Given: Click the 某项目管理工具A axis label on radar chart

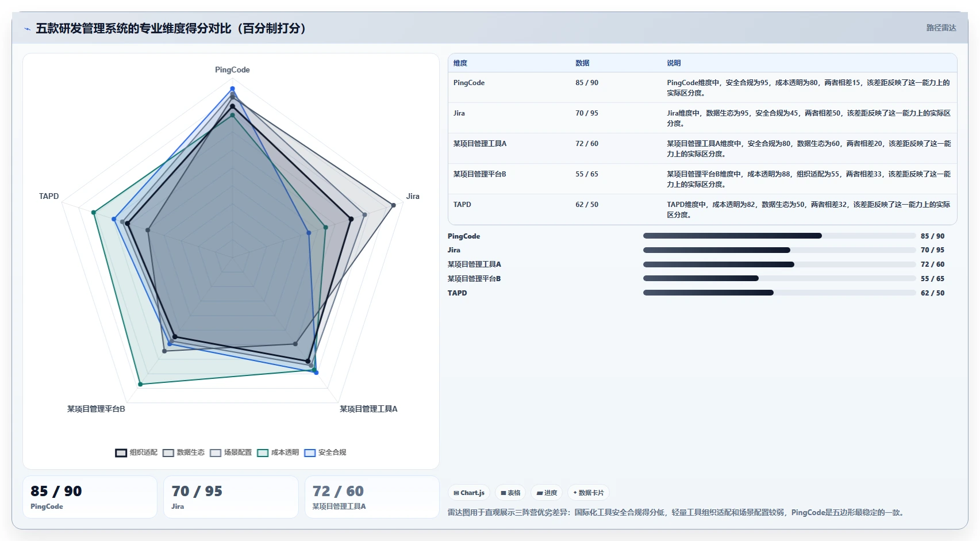Looking at the screenshot, I should 368,409.
